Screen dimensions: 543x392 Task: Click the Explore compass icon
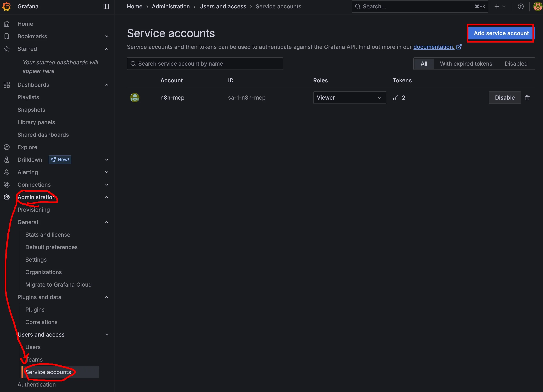click(x=7, y=147)
